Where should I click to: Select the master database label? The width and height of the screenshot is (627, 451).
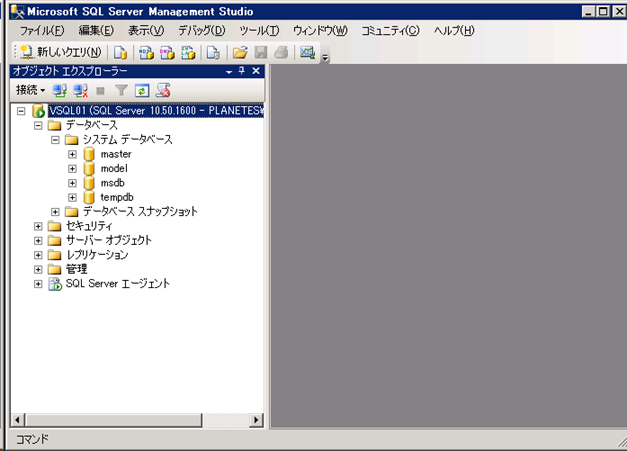116,154
